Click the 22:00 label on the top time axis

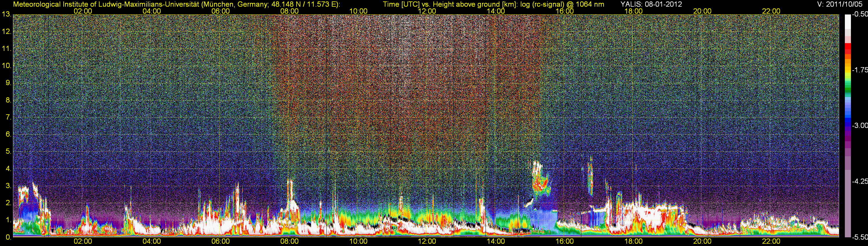(x=771, y=11)
